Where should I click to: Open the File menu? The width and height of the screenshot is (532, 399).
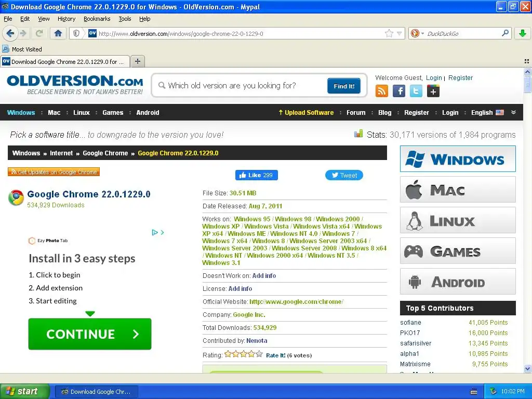[x=8, y=19]
